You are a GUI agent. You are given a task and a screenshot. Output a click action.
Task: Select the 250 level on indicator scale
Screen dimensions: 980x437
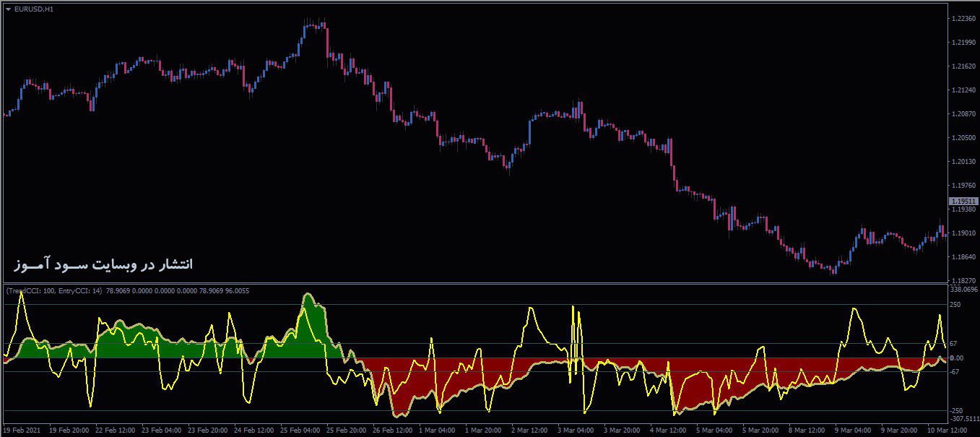click(955, 305)
